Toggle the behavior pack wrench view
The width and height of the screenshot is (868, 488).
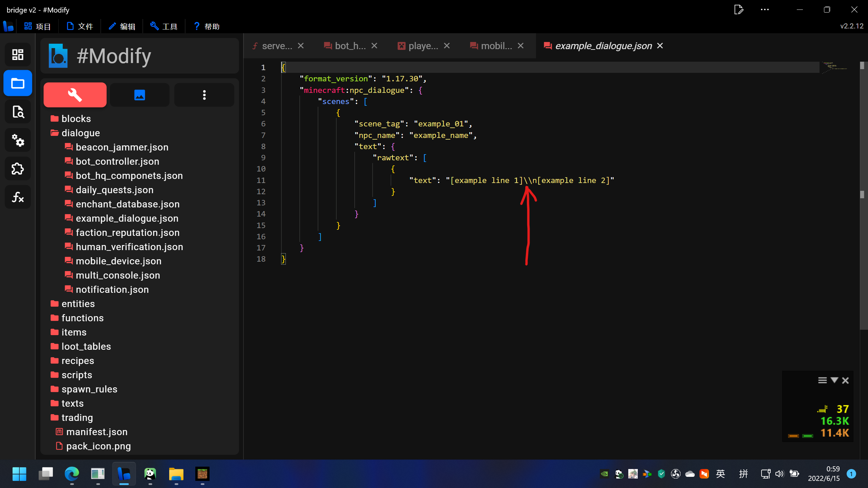click(75, 95)
